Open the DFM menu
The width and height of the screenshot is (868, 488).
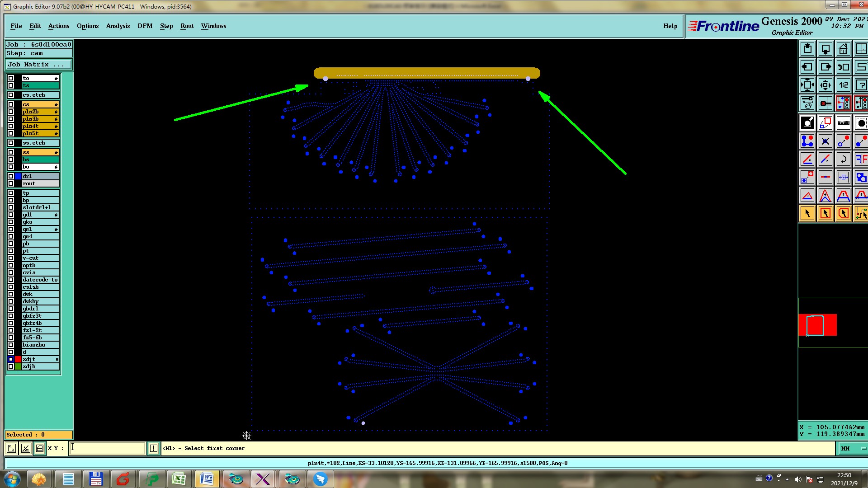pos(145,26)
